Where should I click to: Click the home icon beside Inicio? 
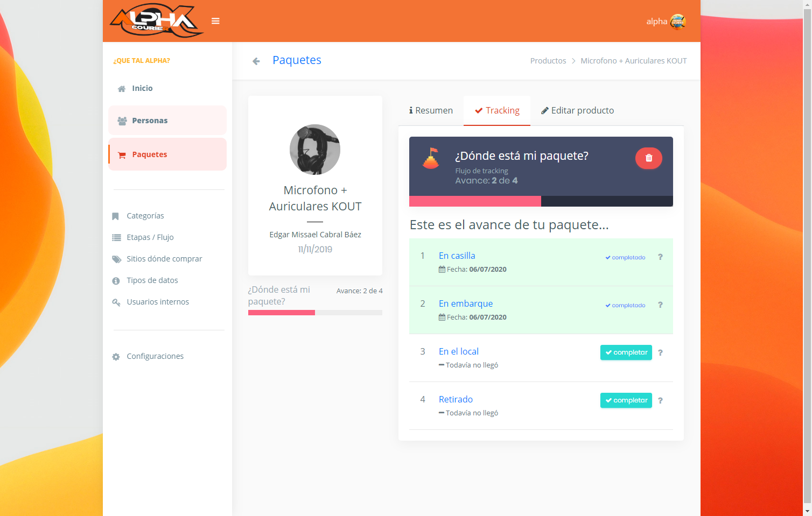pos(122,89)
